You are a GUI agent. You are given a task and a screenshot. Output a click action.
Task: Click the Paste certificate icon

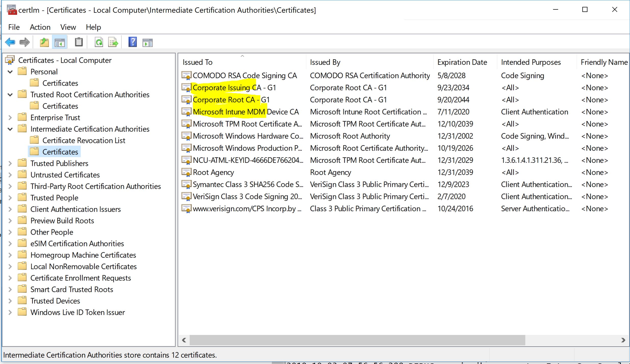(x=78, y=42)
